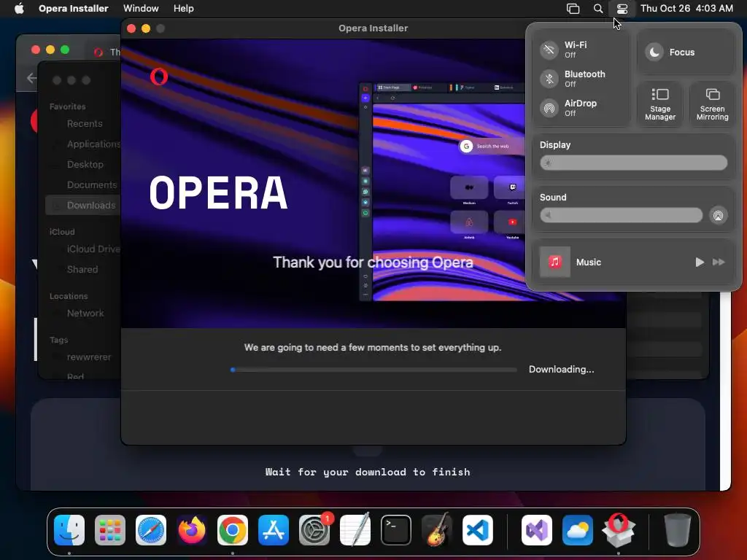
Task: Open Terminal from the Dock
Action: pyautogui.click(x=396, y=530)
